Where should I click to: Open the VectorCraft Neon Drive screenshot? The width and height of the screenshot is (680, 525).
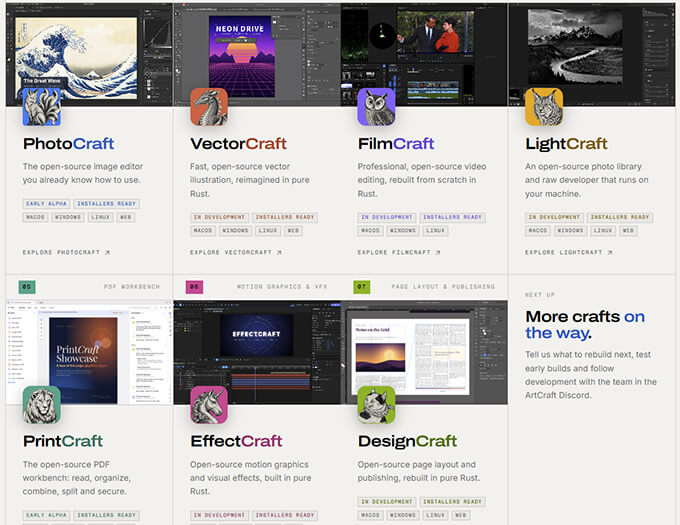[257, 55]
